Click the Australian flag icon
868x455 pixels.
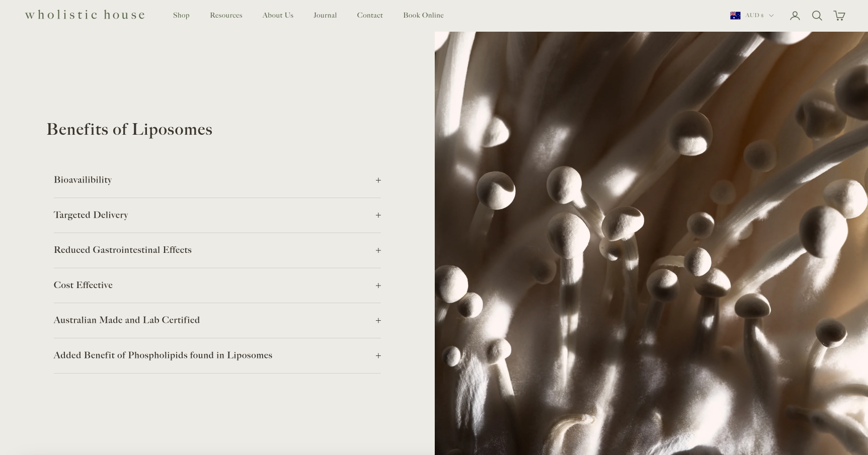coord(735,16)
